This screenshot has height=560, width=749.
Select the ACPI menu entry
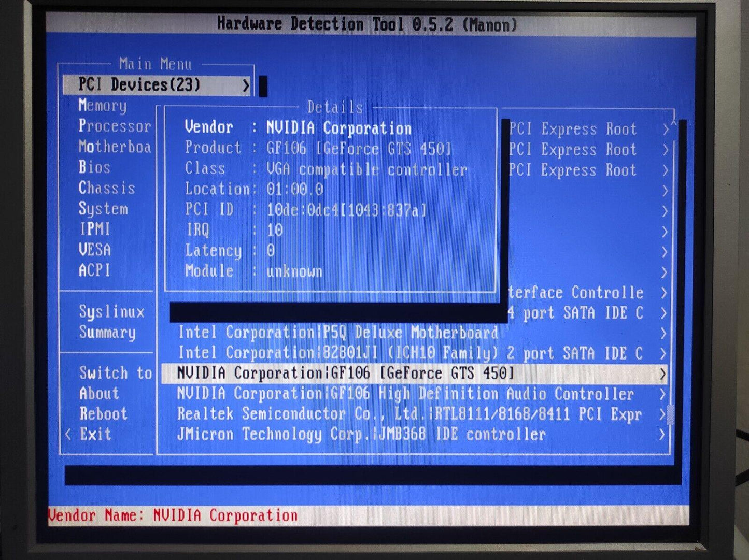94,270
